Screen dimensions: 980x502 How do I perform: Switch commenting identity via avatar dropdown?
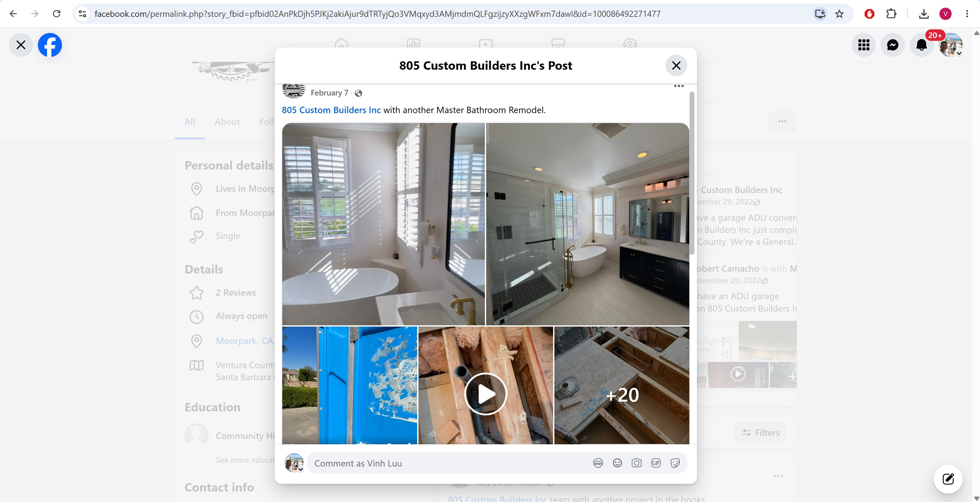294,463
